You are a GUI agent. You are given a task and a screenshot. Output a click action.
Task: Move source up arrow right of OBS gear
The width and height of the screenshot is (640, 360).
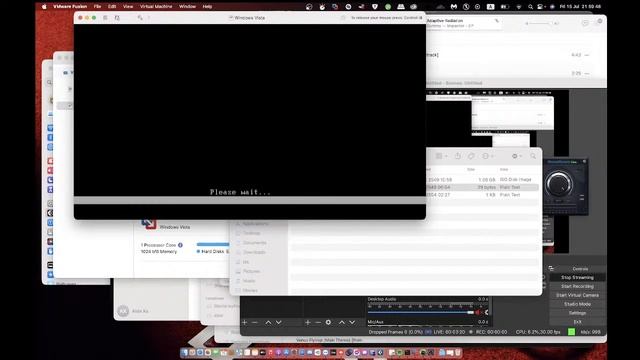(342, 322)
